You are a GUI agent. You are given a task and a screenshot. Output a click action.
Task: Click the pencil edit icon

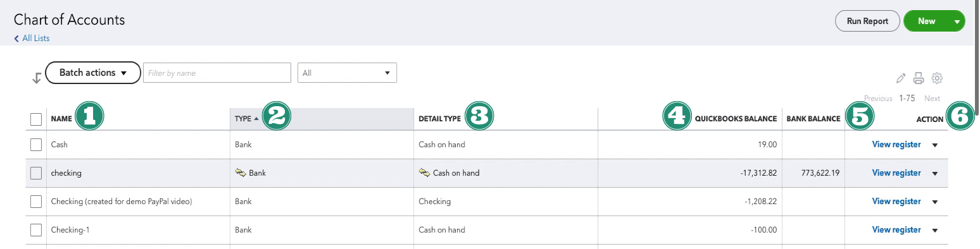[x=901, y=78]
